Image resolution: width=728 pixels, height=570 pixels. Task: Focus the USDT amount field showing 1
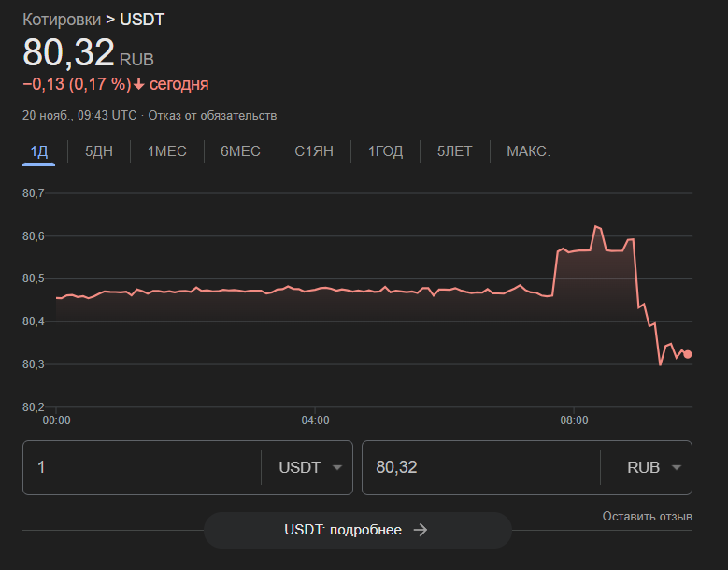pyautogui.click(x=140, y=467)
